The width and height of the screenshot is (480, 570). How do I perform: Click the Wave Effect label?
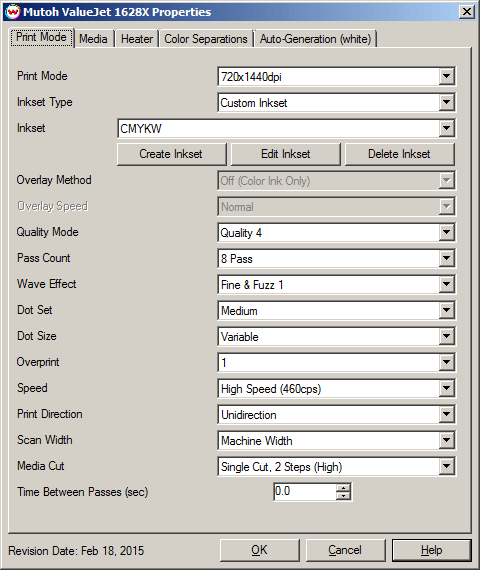47,284
